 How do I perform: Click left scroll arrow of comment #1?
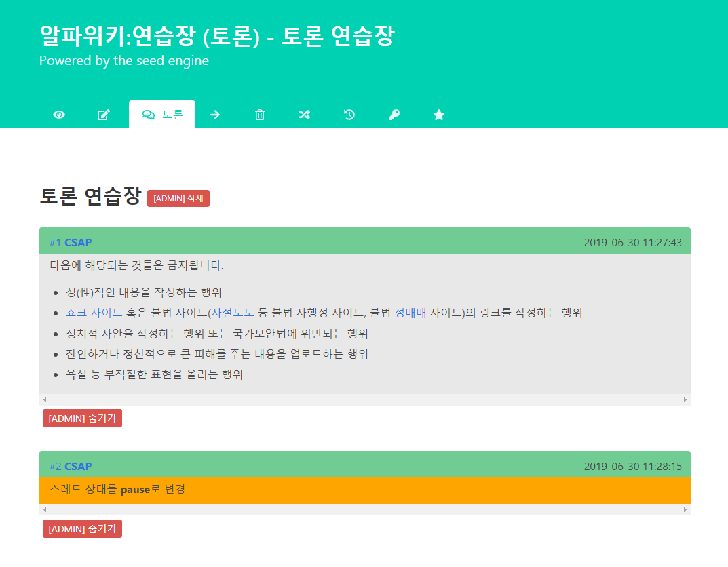45,399
